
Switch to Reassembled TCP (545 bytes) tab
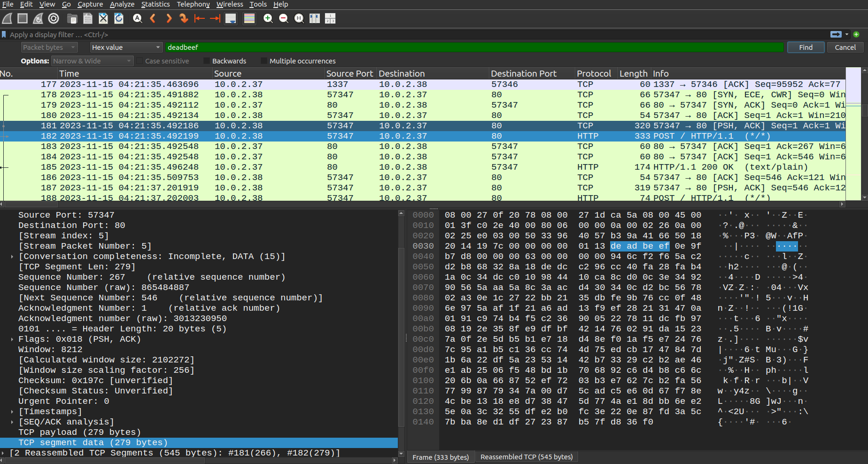(x=527, y=457)
